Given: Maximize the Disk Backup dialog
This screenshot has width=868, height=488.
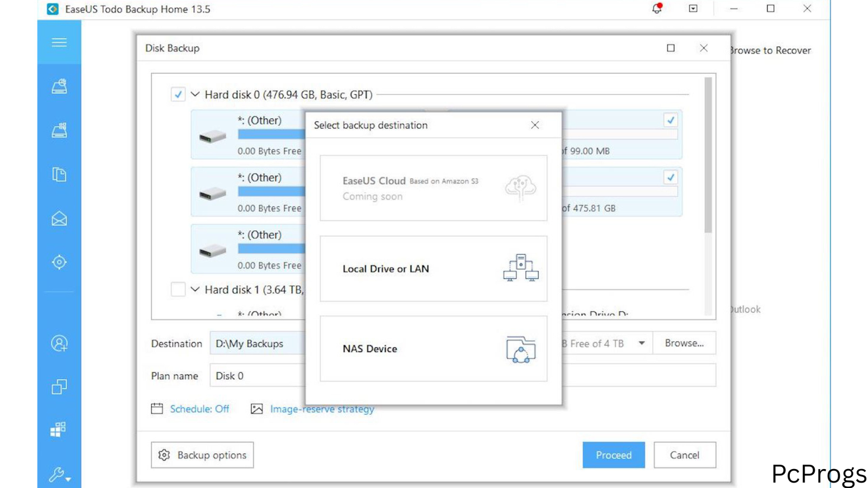Looking at the screenshot, I should [671, 48].
